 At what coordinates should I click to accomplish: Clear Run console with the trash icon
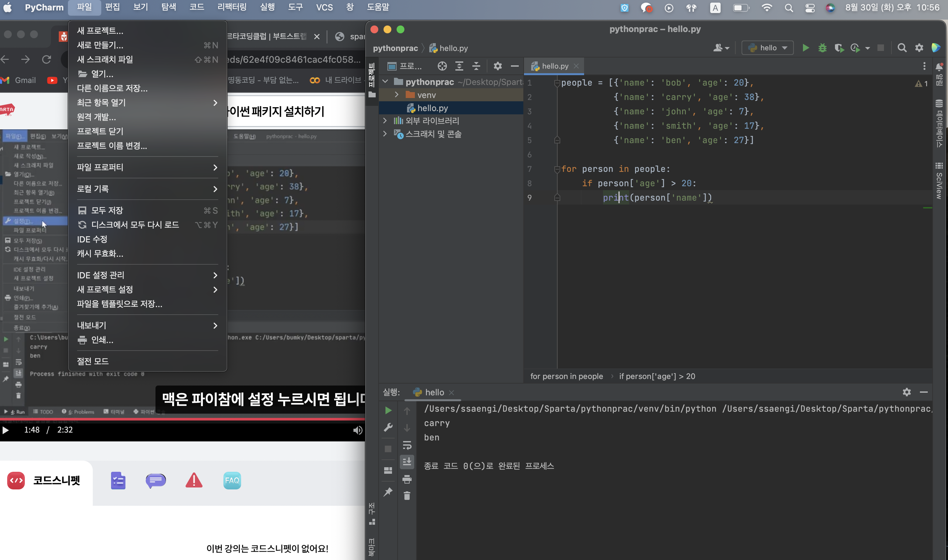(407, 495)
